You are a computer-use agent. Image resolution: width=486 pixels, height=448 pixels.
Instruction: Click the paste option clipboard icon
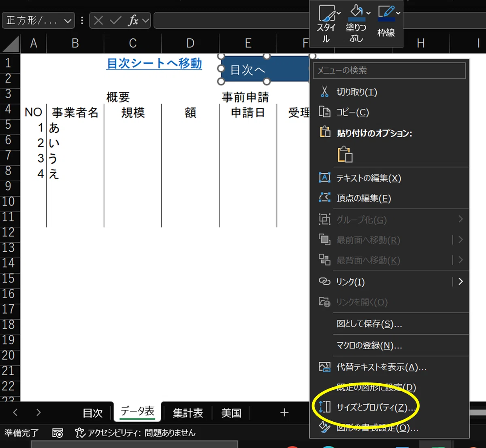[x=345, y=154]
